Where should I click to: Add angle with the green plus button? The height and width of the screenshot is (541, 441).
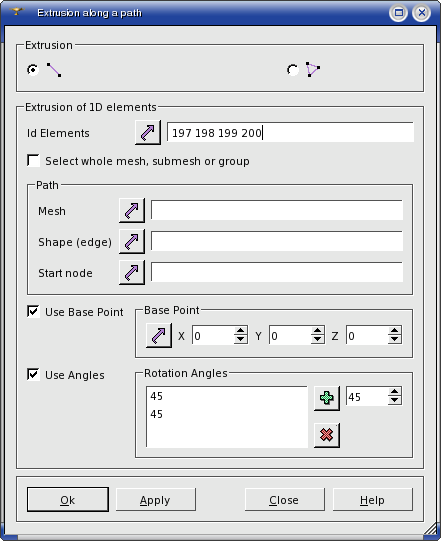coord(327,398)
